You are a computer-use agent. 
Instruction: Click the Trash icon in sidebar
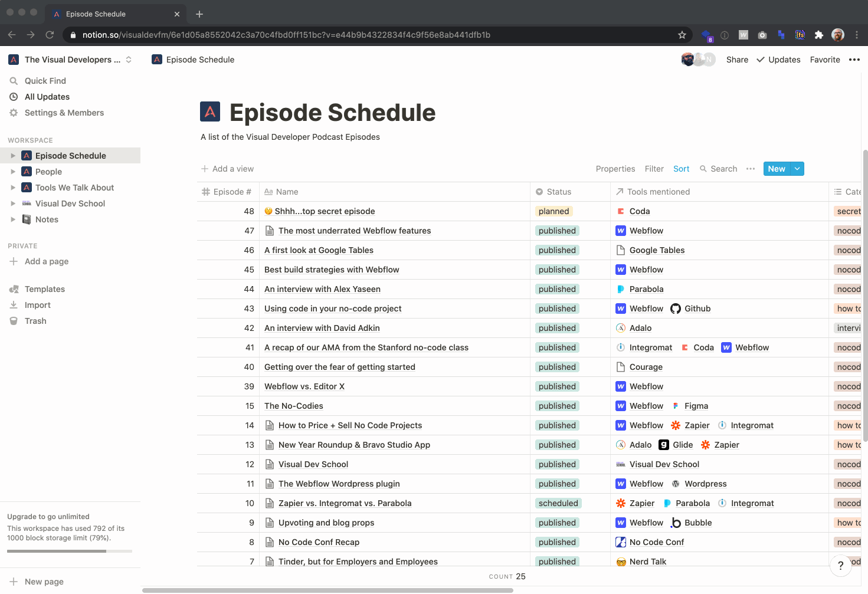point(14,321)
